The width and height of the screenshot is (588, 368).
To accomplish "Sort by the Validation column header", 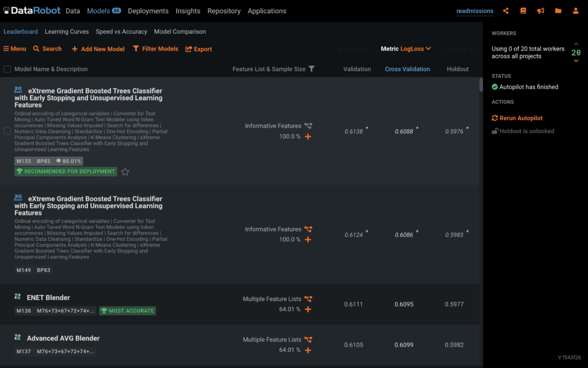I will click(x=357, y=69).
